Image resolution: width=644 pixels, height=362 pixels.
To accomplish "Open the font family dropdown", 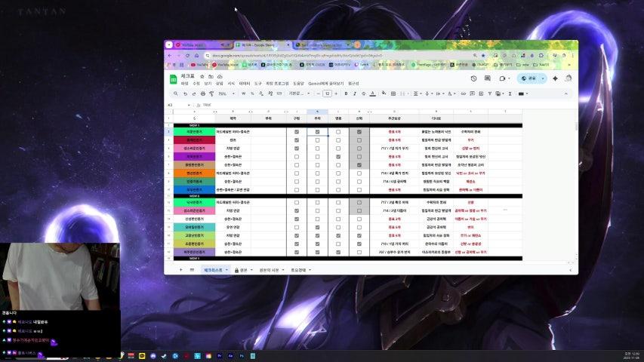I will (300, 94).
